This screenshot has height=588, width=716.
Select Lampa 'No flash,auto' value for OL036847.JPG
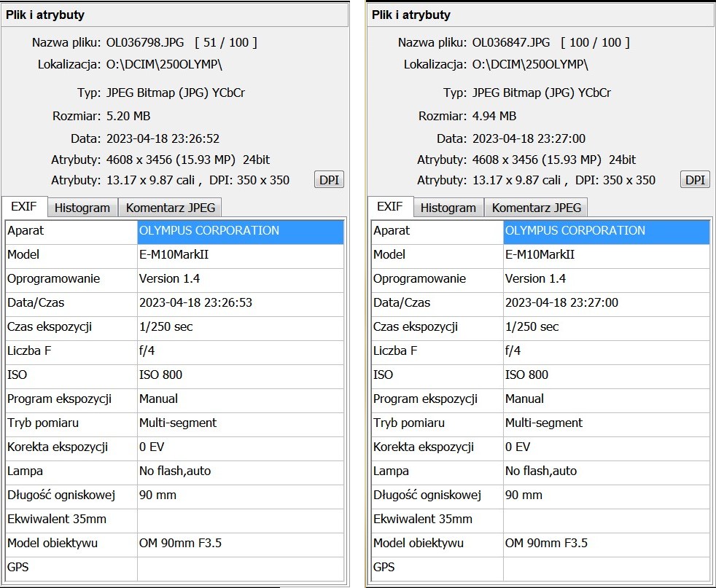pos(541,471)
